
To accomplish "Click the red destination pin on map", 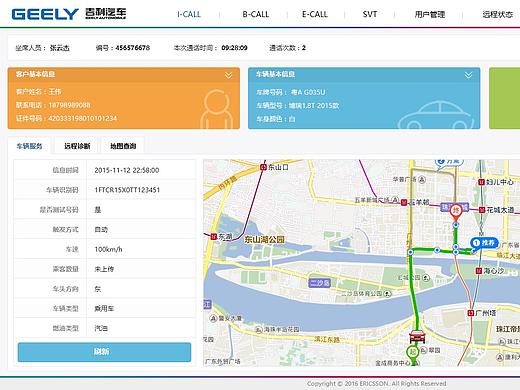I will (455, 212).
